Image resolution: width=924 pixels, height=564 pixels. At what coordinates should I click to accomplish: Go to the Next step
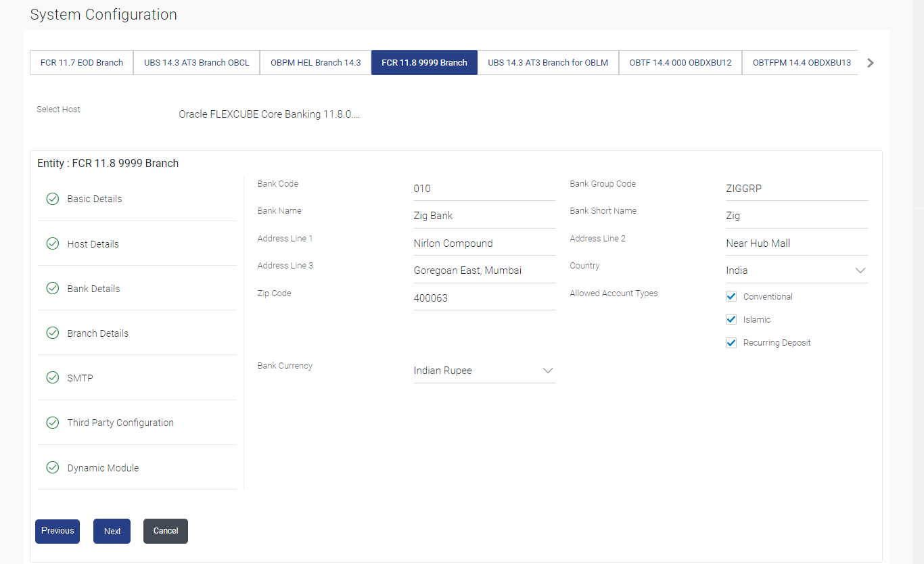(112, 531)
